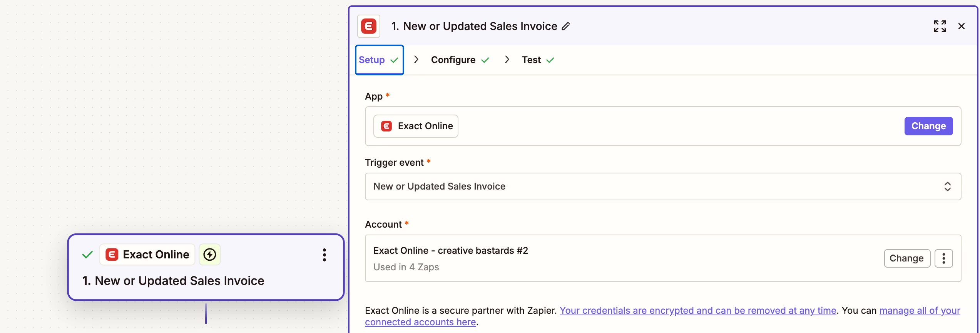Click the 'Trigger event' field label
This screenshot has width=980, height=333.
point(395,163)
